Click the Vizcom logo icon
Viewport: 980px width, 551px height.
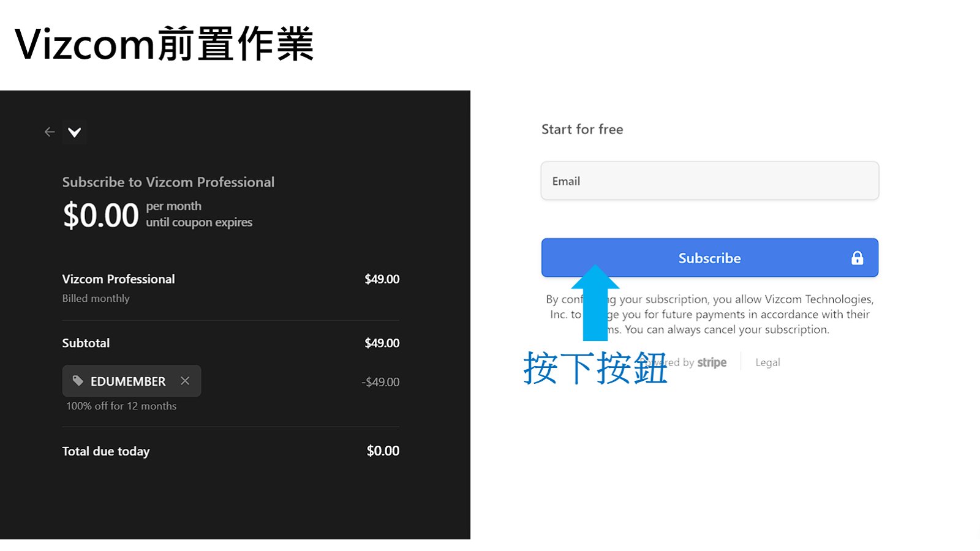[x=74, y=132]
